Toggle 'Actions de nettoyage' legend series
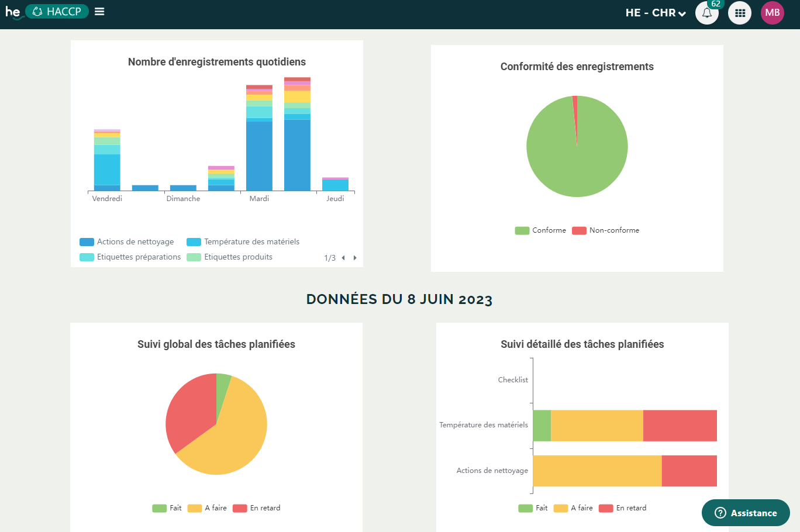The height and width of the screenshot is (532, 800). click(x=127, y=242)
